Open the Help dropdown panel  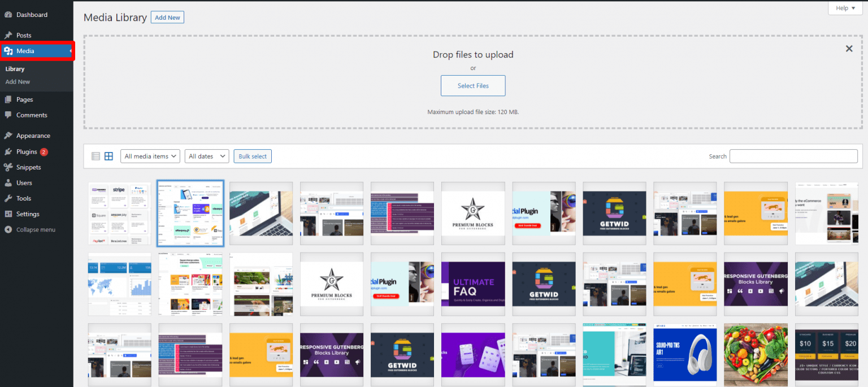pyautogui.click(x=844, y=8)
